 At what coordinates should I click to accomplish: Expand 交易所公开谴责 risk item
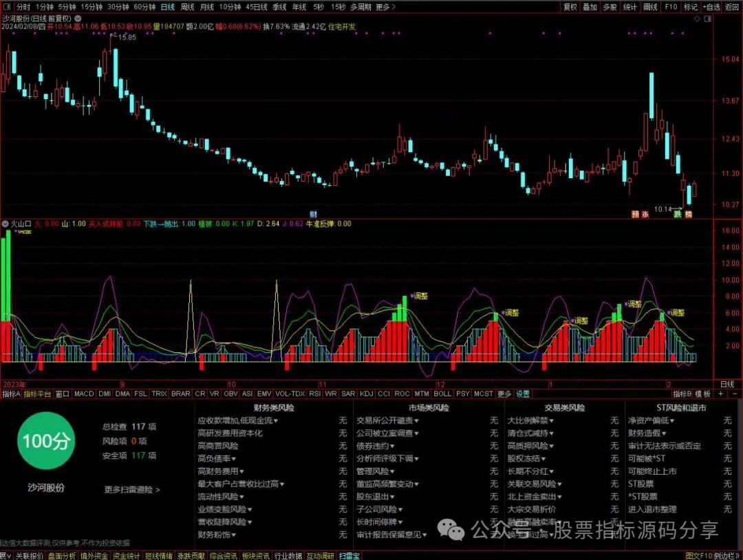[x=387, y=420]
